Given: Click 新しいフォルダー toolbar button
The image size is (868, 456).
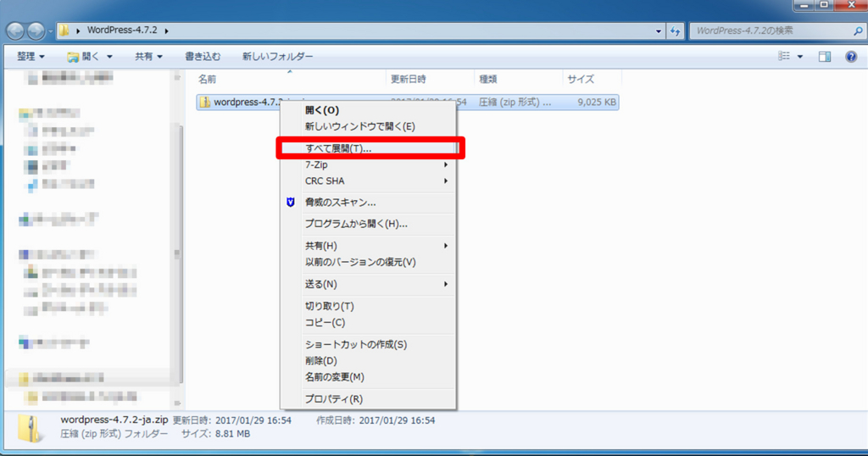Looking at the screenshot, I should [x=277, y=57].
